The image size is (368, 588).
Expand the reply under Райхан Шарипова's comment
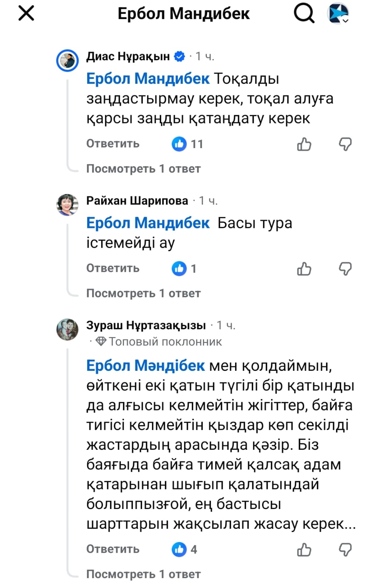[x=143, y=293]
